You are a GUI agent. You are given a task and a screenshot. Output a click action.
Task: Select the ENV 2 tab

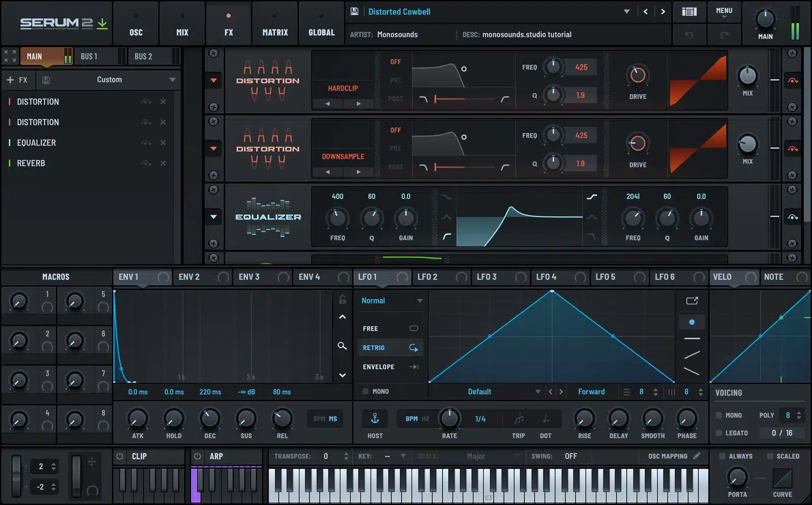coord(202,277)
